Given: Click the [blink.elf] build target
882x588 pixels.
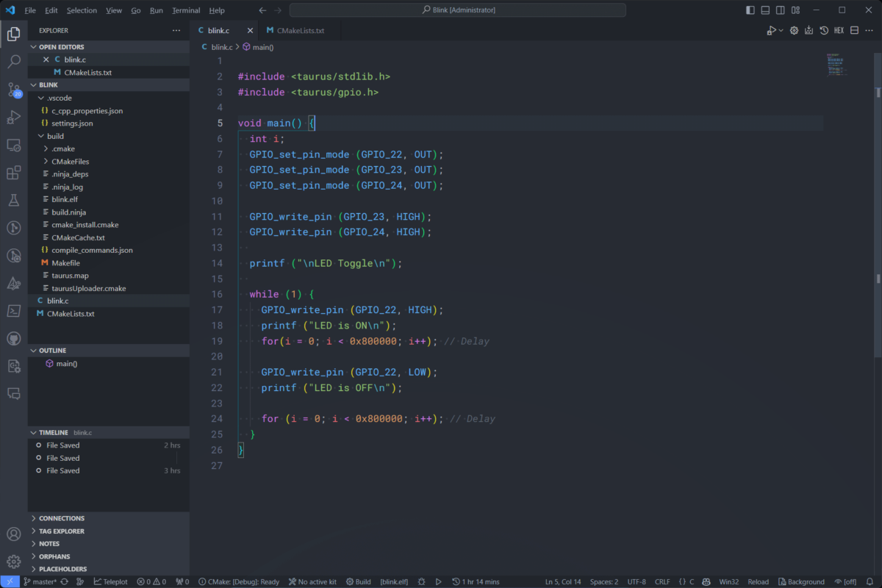Looking at the screenshot, I should coord(395,581).
